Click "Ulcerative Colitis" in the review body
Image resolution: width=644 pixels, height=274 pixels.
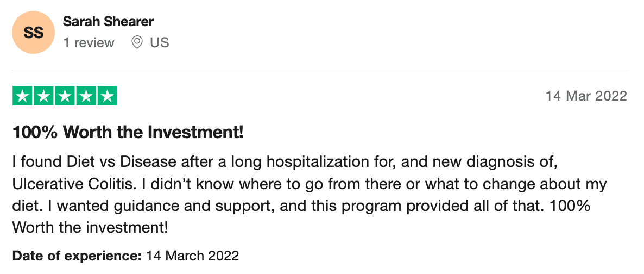click(x=72, y=184)
